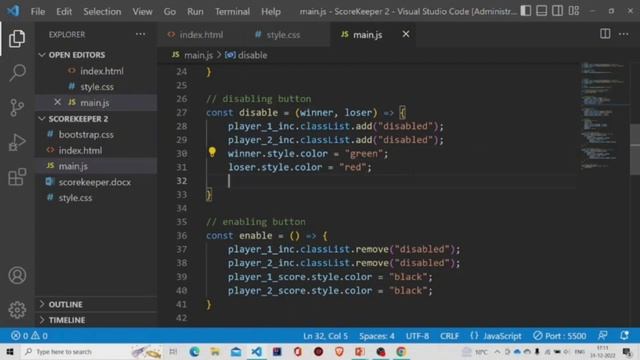Open the Windows Start menu

pos(10,351)
